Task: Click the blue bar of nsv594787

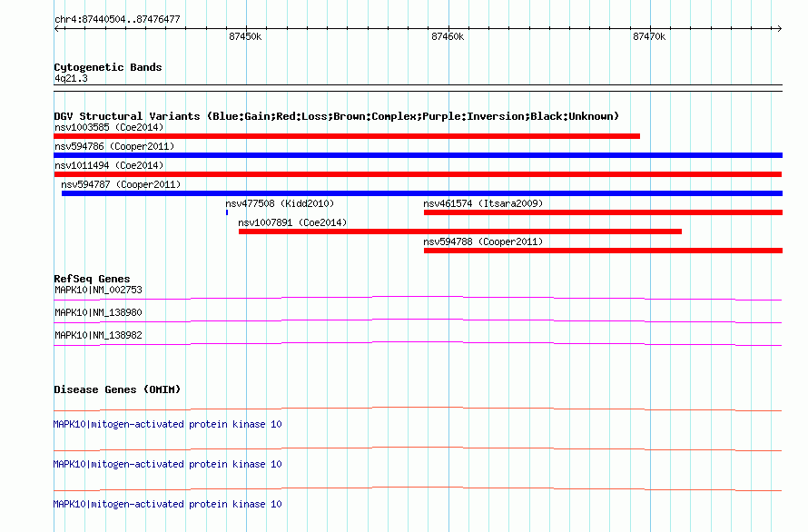Action: tap(422, 193)
